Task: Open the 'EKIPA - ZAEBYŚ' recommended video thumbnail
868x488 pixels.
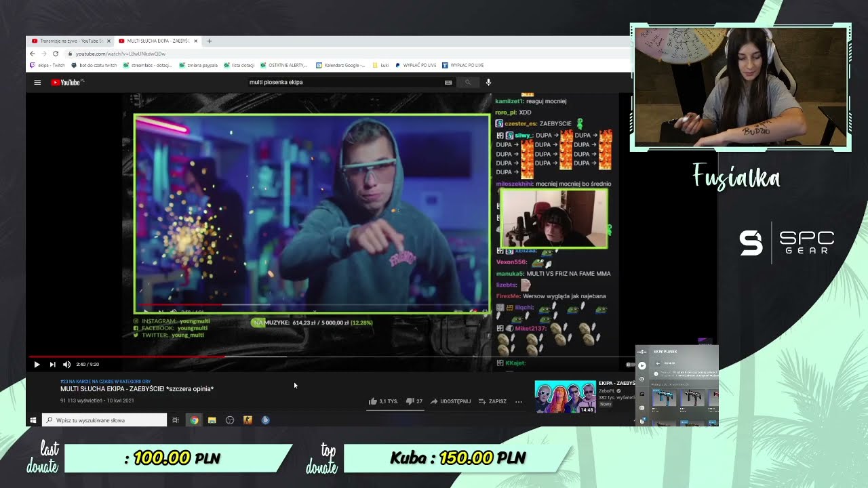Action: (x=566, y=396)
